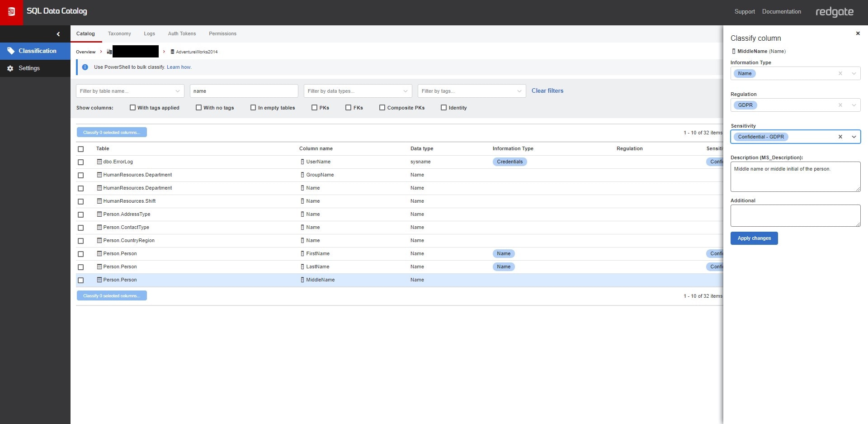Click the table icon next to HumanResources.Shift
The width and height of the screenshot is (868, 424).
(x=99, y=201)
